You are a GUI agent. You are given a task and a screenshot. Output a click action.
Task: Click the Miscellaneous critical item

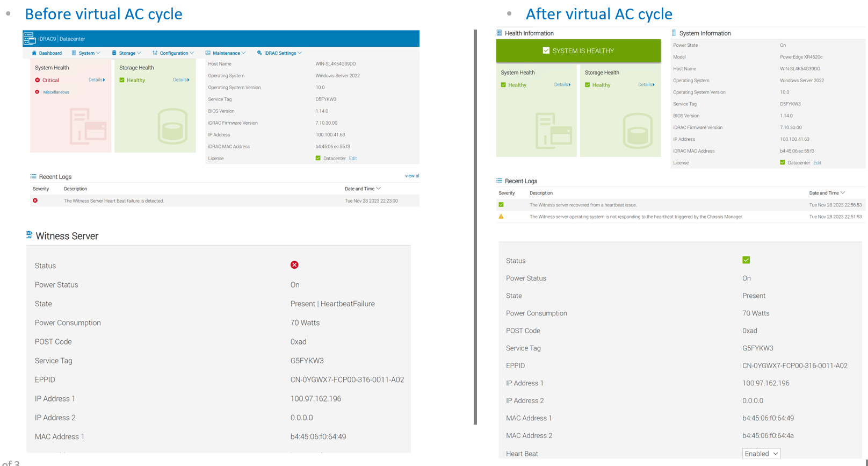tap(56, 92)
